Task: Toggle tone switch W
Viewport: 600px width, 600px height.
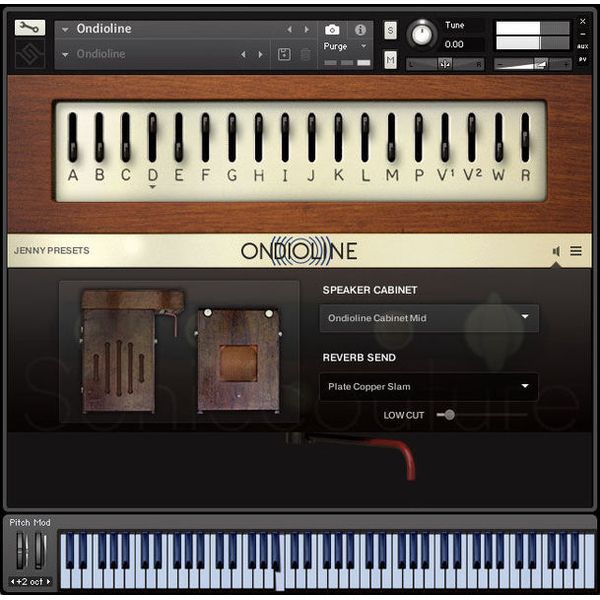Action: click(x=498, y=137)
